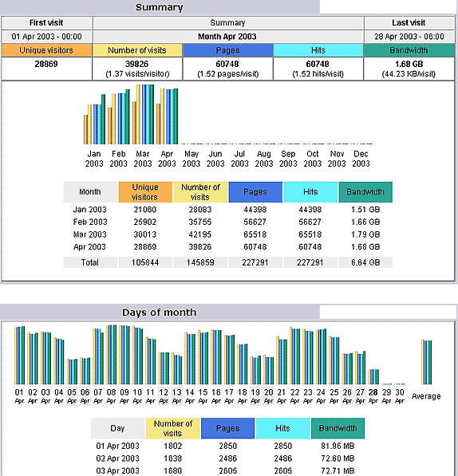Image resolution: width=458 pixels, height=476 pixels.
Task: Click the green Bandwidth summary header
Action: pyautogui.click(x=409, y=50)
